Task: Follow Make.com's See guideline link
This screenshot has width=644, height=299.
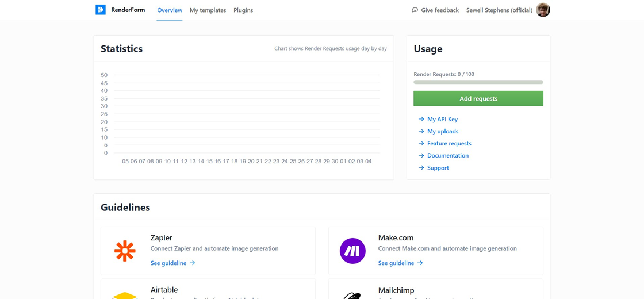Action: [x=396, y=263]
